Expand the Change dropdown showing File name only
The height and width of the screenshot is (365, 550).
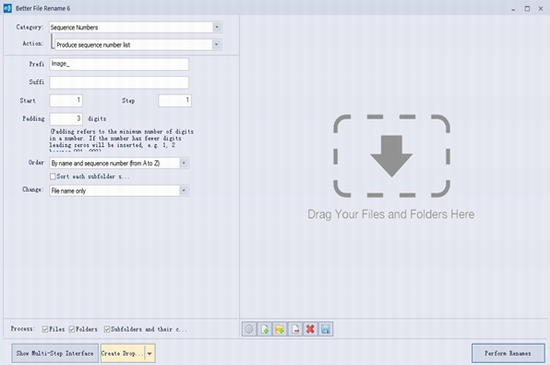(x=184, y=190)
